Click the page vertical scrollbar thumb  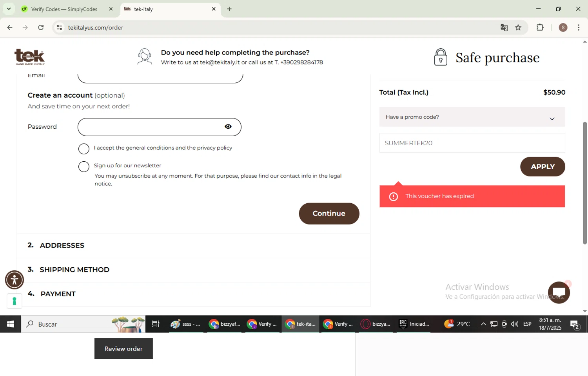[584, 183]
